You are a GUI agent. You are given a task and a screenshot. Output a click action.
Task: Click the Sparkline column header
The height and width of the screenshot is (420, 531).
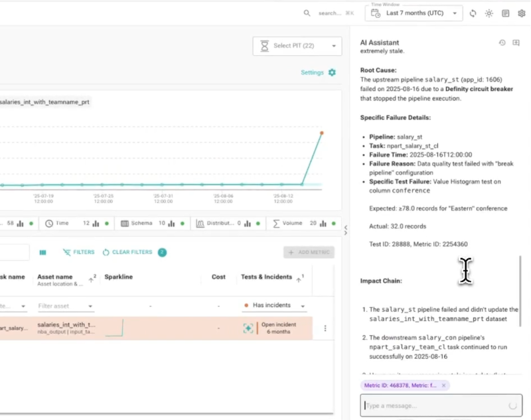coord(119,277)
